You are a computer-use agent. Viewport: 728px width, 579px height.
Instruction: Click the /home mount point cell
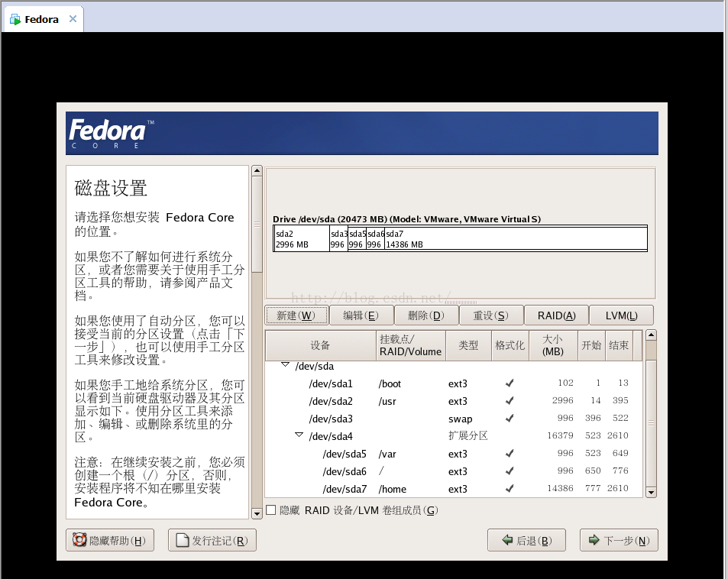[x=393, y=490]
